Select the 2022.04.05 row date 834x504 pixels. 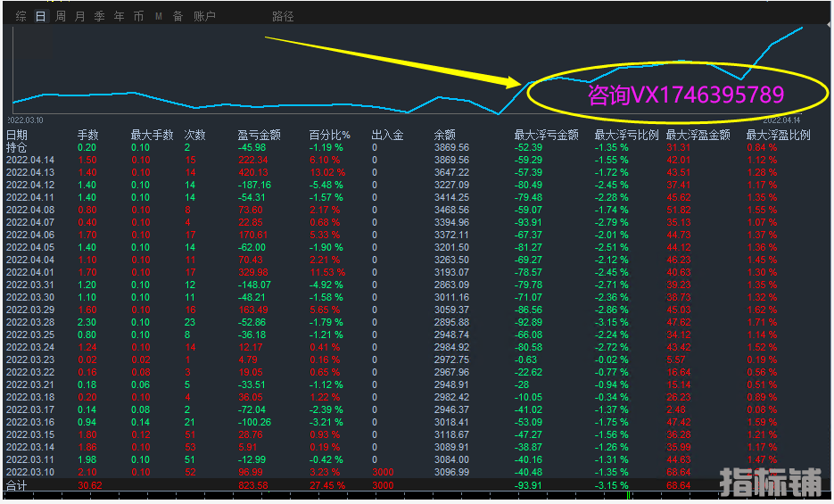pyautogui.click(x=29, y=247)
